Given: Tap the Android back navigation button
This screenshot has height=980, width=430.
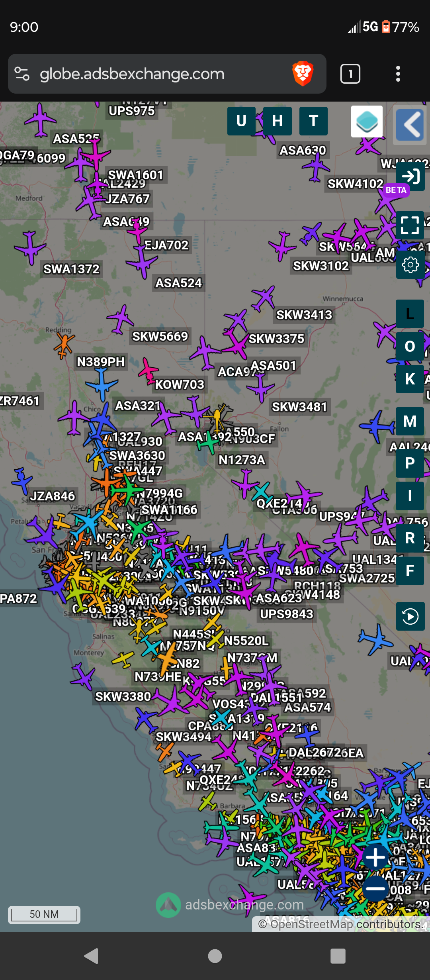Looking at the screenshot, I should click(91, 956).
